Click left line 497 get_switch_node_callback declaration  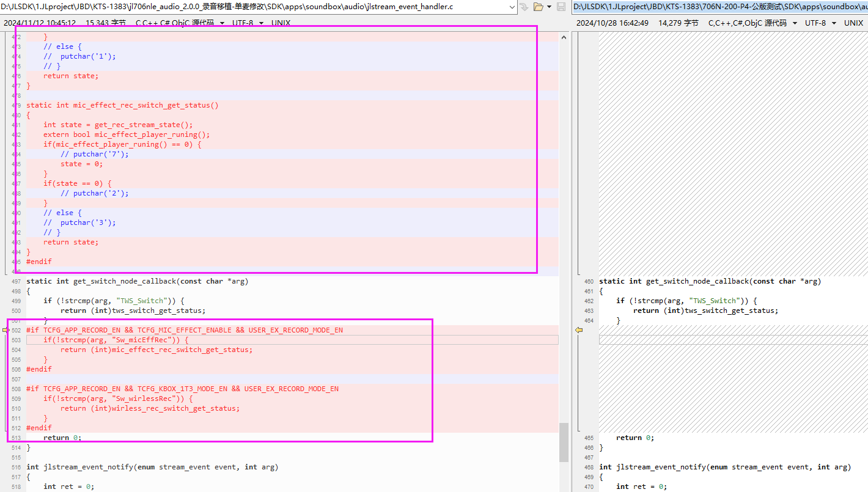click(138, 281)
